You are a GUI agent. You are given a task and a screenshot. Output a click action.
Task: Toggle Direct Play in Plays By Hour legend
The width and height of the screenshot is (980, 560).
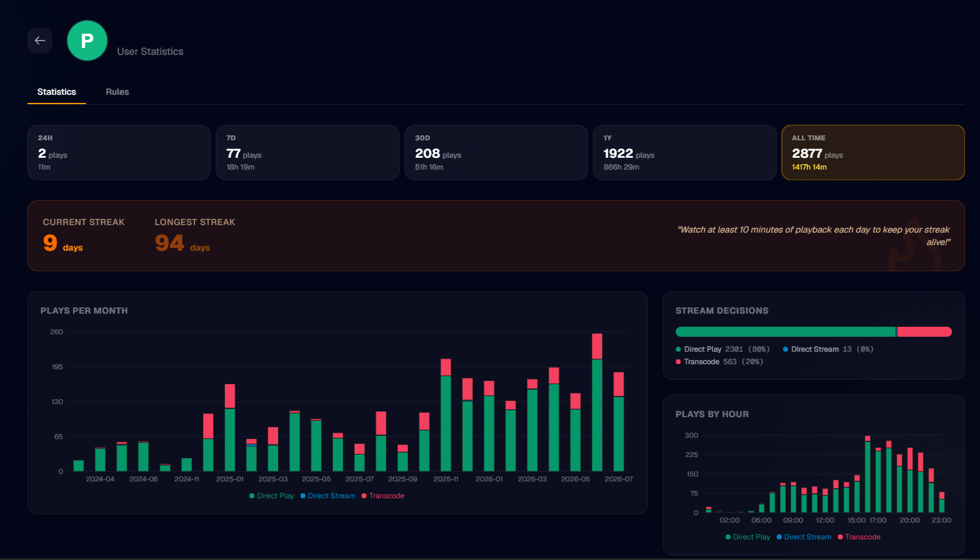tap(748, 537)
